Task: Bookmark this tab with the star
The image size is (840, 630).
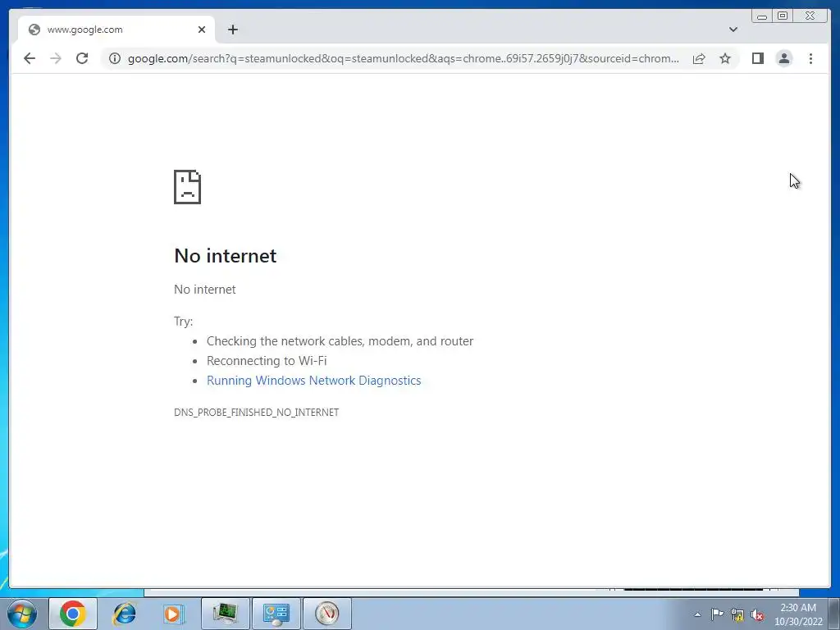Action: [725, 58]
